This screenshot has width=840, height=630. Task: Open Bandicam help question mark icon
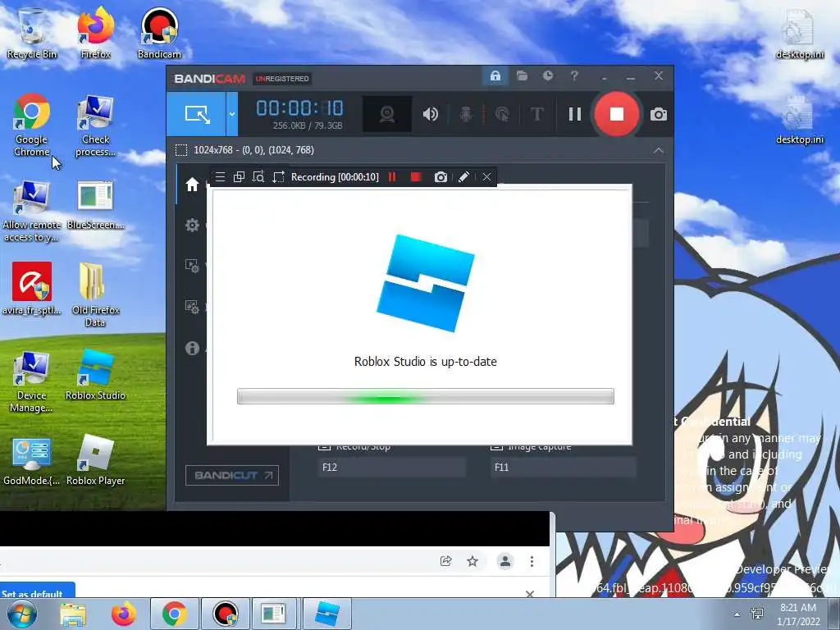(574, 76)
